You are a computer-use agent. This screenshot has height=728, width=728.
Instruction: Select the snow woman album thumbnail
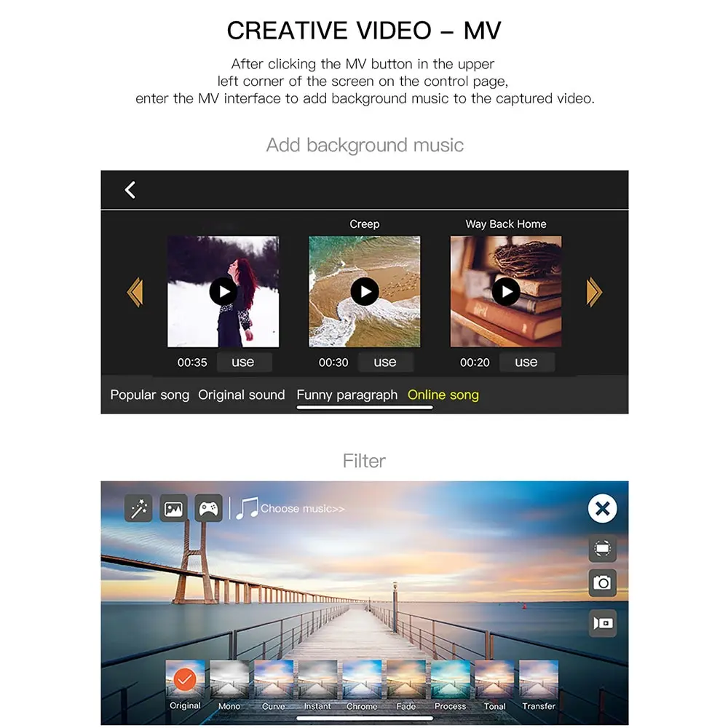223,292
